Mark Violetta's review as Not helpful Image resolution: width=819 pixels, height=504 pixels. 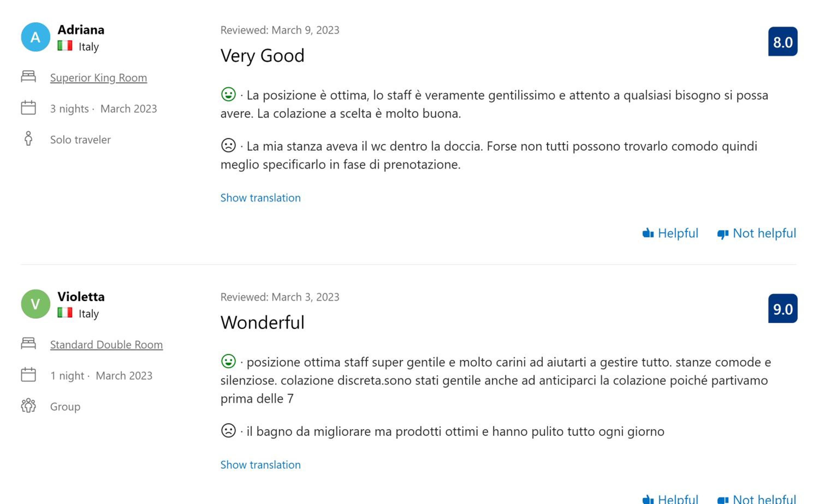[756, 499]
